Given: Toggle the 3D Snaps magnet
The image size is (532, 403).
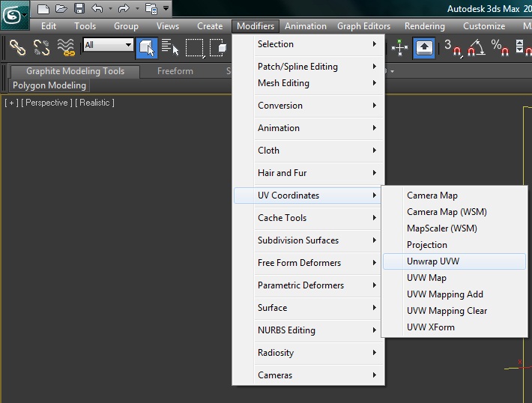Looking at the screenshot, I should 451,47.
